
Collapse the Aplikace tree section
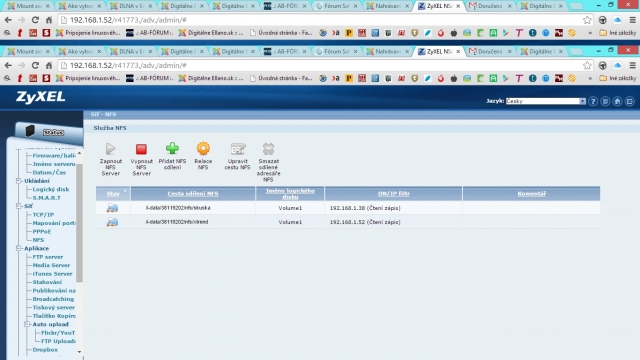click(19, 248)
